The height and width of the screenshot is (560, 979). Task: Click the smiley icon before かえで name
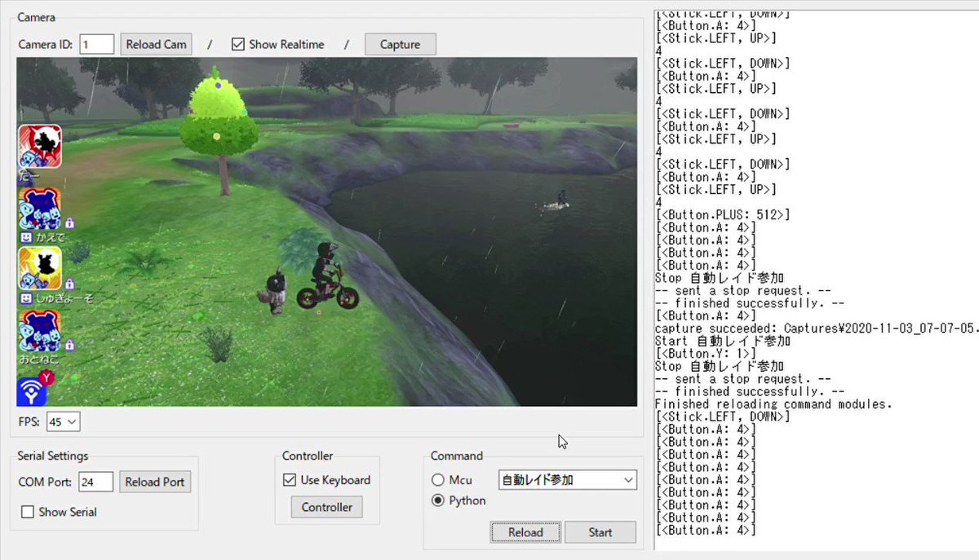[x=25, y=237]
